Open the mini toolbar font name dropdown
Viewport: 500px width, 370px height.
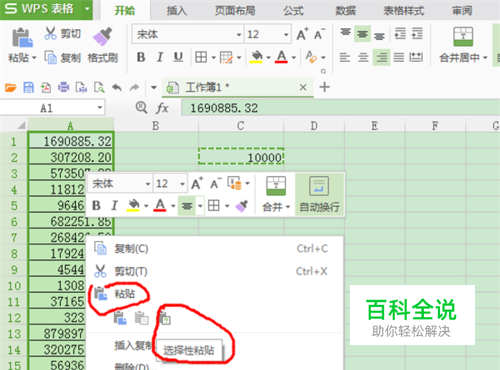148,184
